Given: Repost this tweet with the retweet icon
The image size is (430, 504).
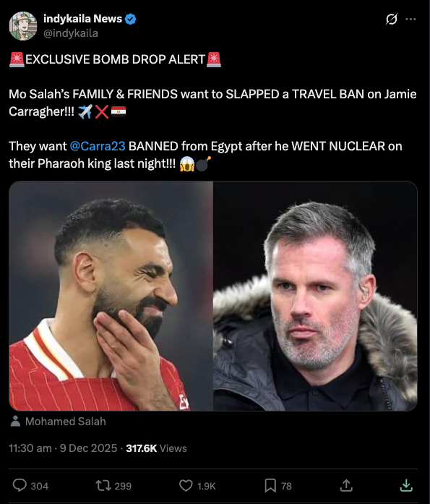Looking at the screenshot, I should 103,485.
